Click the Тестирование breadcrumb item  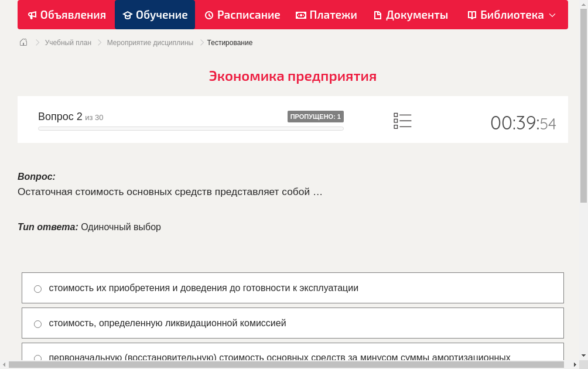tap(230, 42)
